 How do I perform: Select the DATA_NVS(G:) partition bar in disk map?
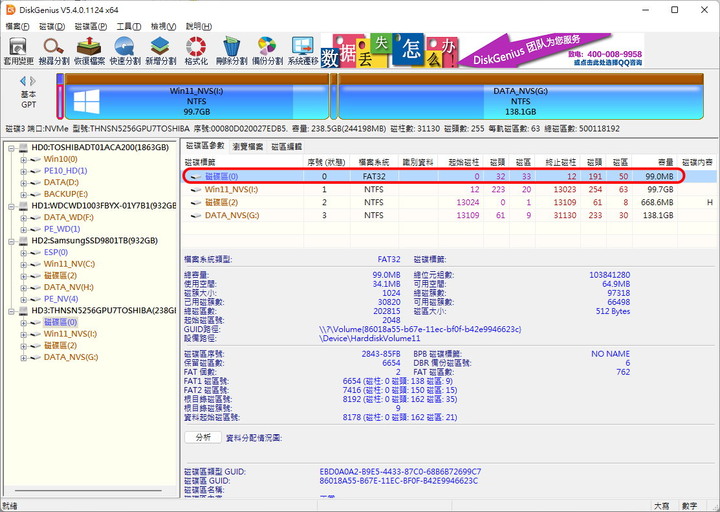tap(521, 96)
